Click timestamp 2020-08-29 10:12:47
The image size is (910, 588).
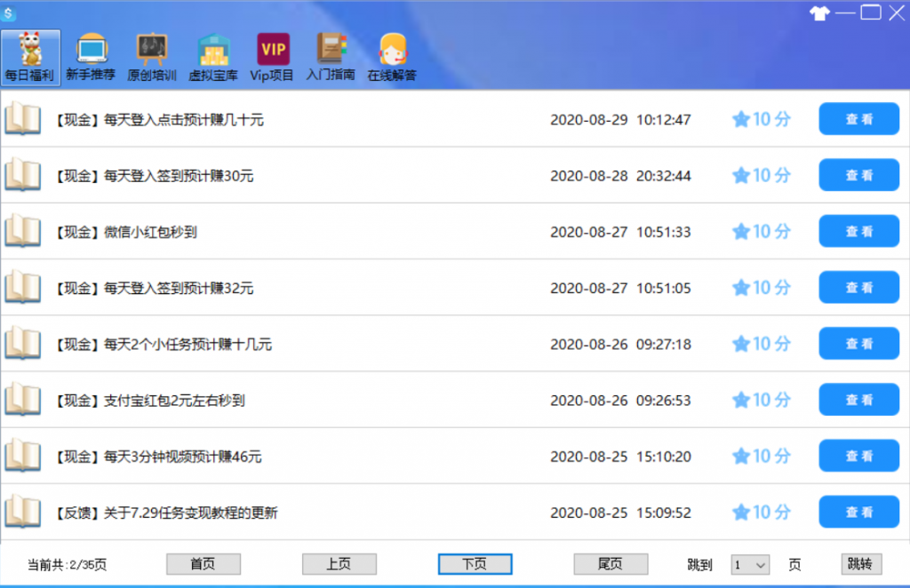pos(620,120)
